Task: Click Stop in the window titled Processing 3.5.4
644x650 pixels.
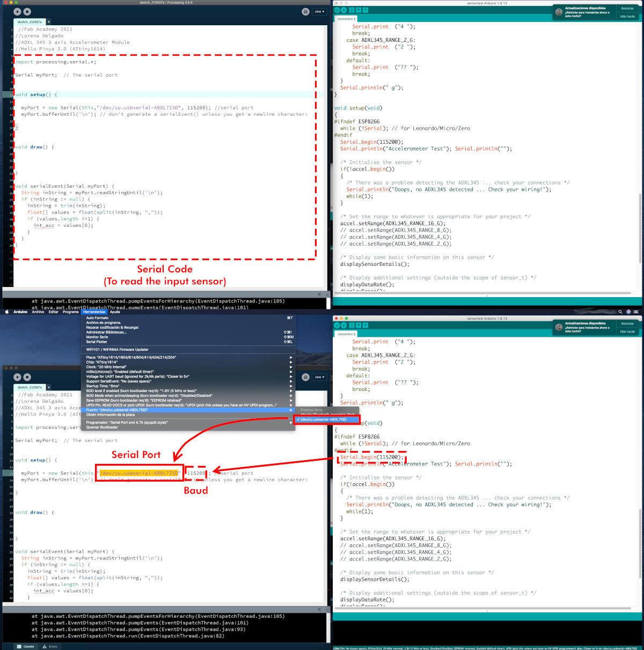Action: (27, 11)
